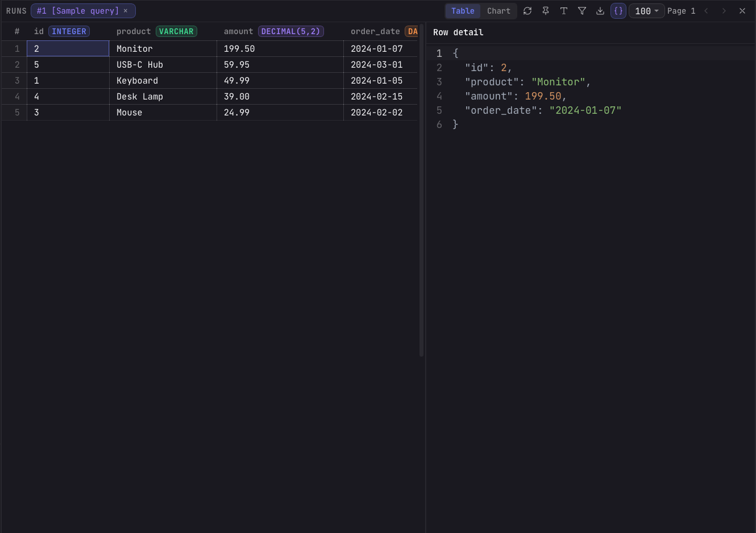Screen dimensions: 756x533
Task: Click the 'Row detail' panel heading
Action: coord(458,32)
